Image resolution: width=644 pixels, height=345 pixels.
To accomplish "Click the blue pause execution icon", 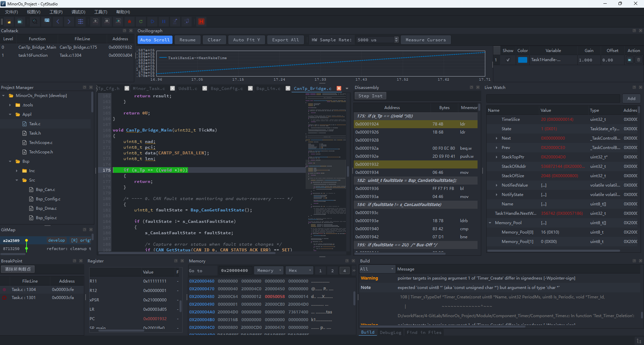I will coord(164,21).
